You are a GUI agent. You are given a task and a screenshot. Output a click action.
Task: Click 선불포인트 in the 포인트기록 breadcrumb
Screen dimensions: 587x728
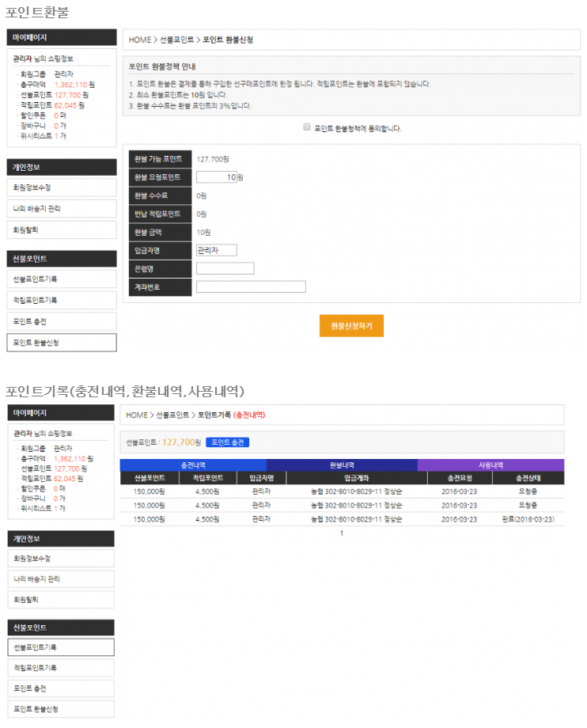coord(172,415)
